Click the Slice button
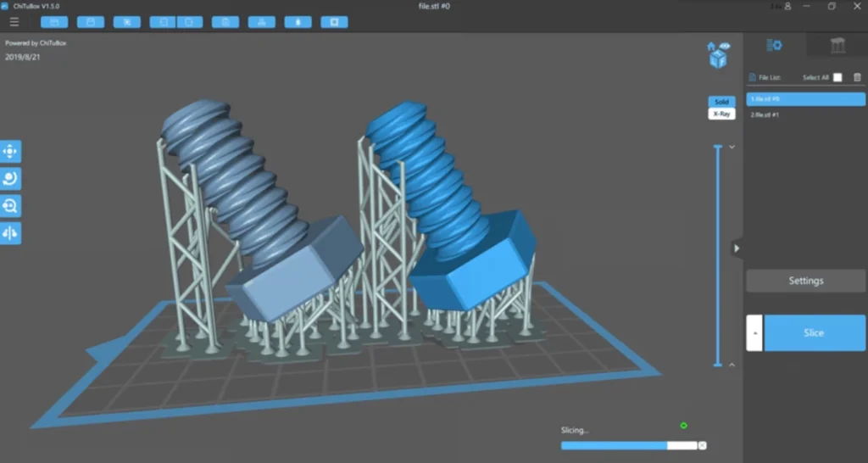 click(815, 333)
